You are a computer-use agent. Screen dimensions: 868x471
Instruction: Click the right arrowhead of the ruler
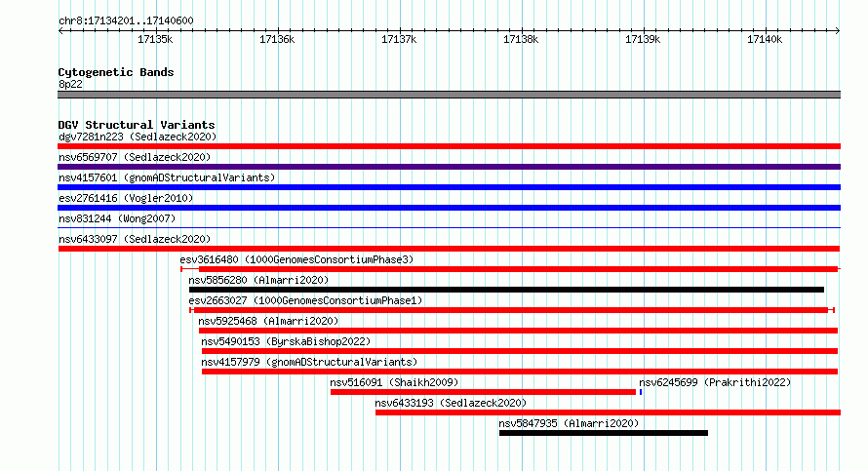(838, 30)
